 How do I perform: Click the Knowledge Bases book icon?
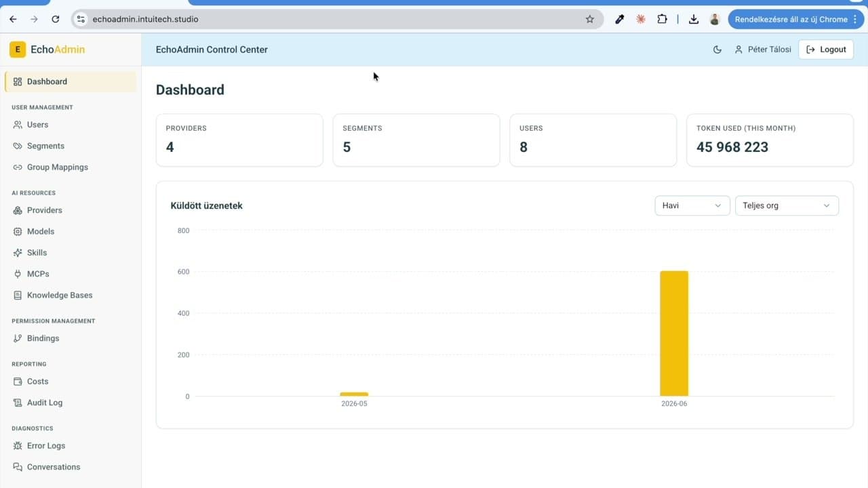(x=18, y=296)
